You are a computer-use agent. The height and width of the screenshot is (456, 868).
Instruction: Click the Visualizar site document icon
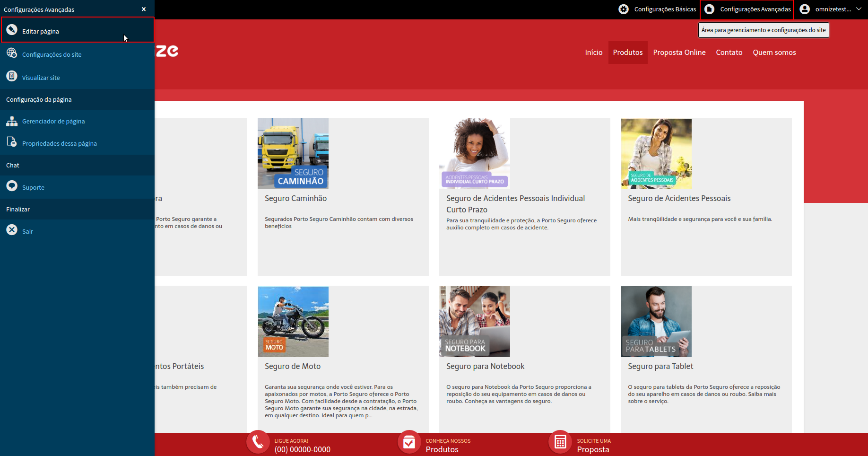[12, 76]
